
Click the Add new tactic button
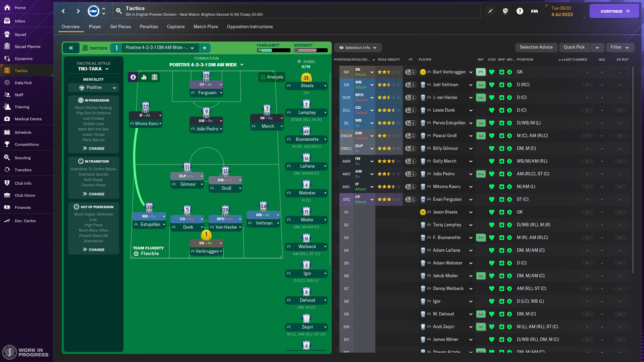tap(204, 47)
